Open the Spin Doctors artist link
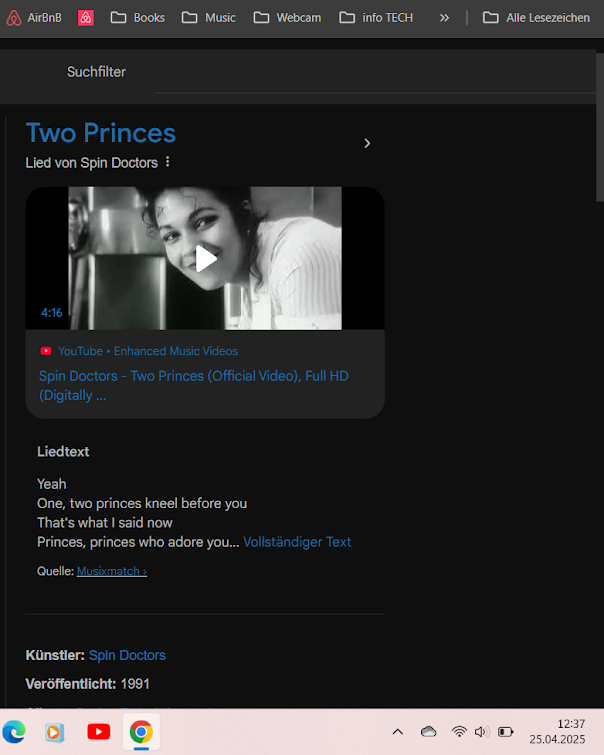604x755 pixels. (127, 655)
